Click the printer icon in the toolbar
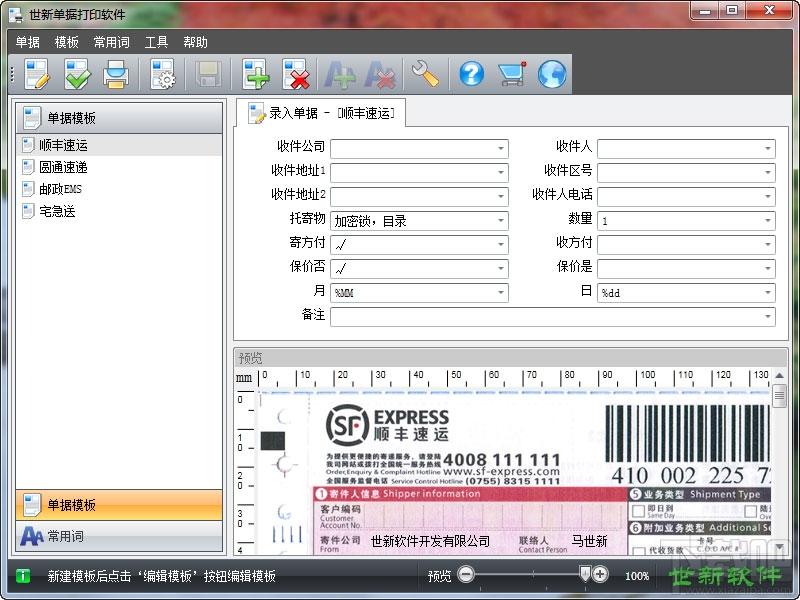The image size is (800, 600). 116,74
